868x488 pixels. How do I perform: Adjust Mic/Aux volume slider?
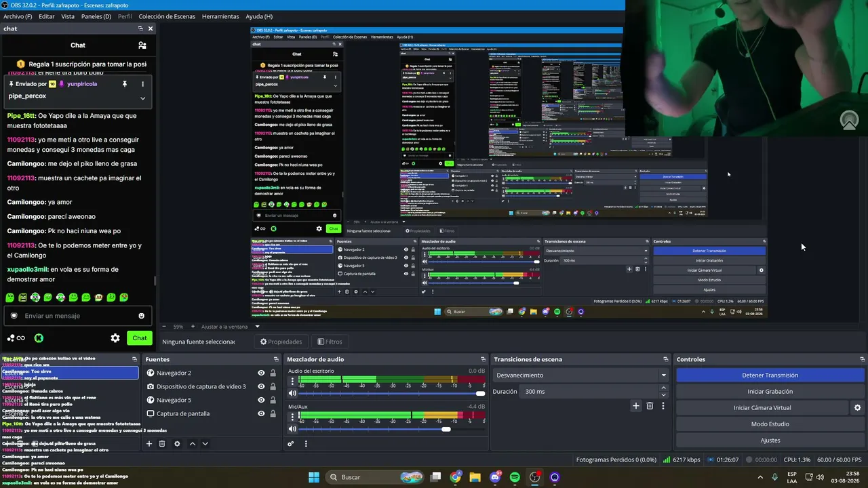(x=392, y=428)
